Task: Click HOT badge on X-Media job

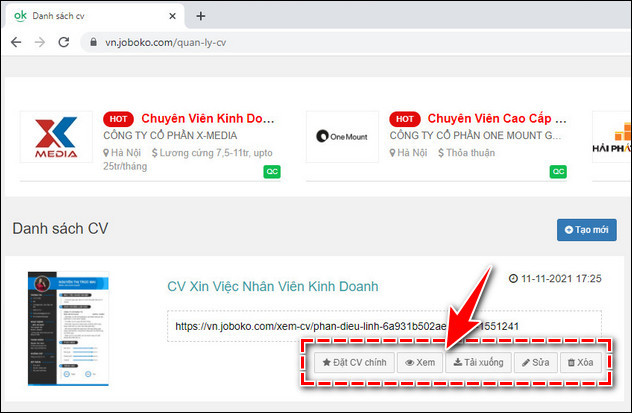Action: [118, 119]
